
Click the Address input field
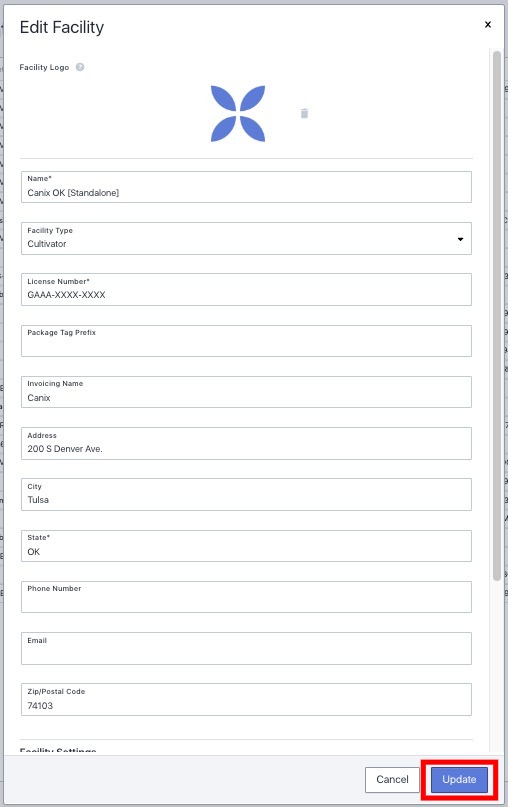246,443
